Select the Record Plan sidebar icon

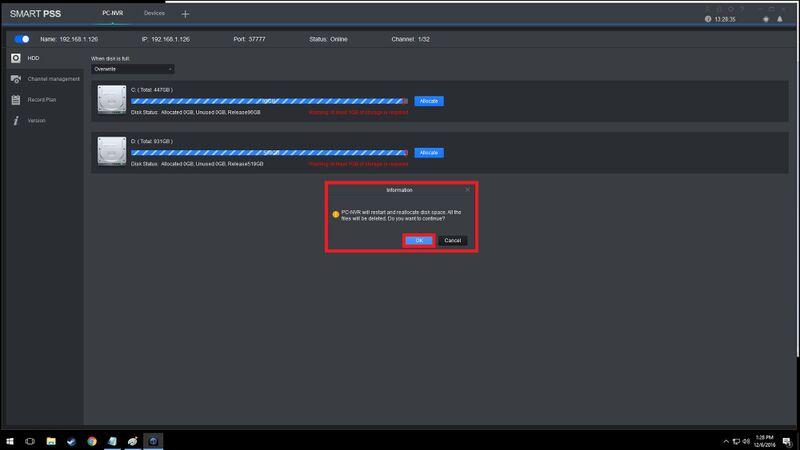(x=16, y=100)
